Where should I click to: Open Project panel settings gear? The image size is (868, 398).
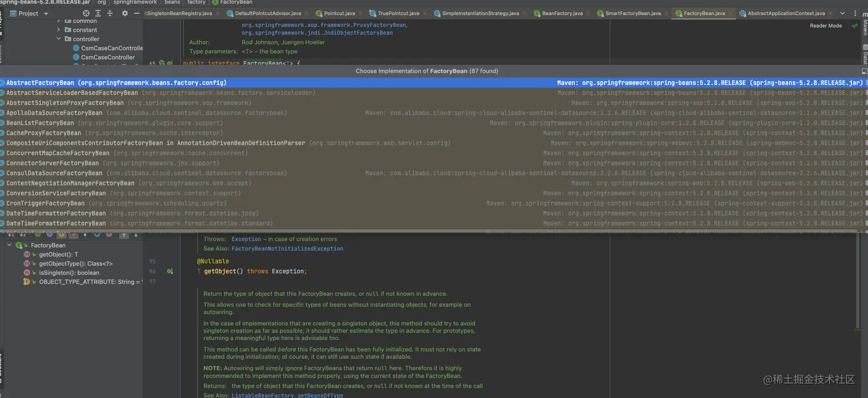click(125, 13)
